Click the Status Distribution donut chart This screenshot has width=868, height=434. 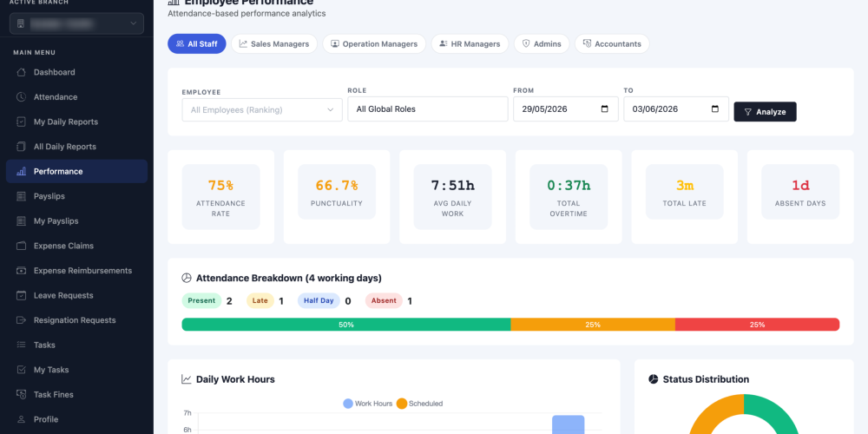tap(744, 414)
